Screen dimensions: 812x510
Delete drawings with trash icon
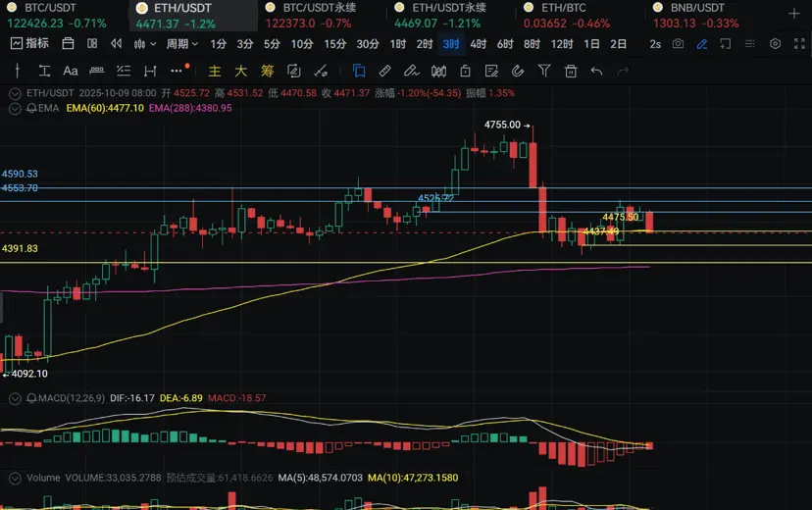[571, 71]
